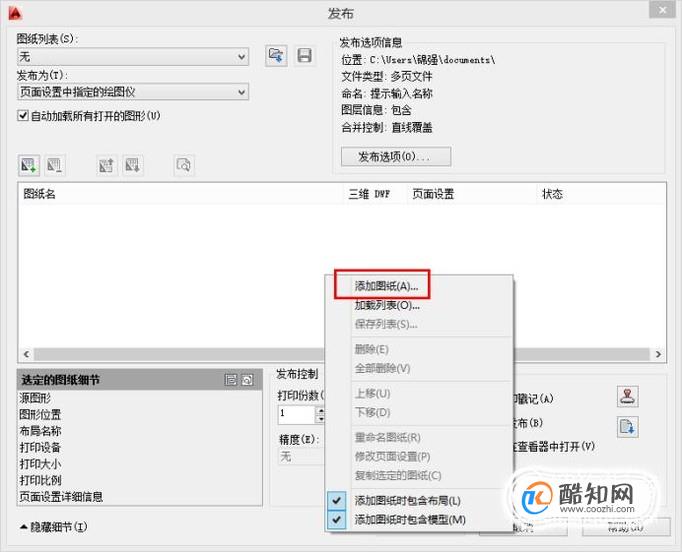Click the 发布选项(O)... button
The image size is (682, 552).
point(396,157)
